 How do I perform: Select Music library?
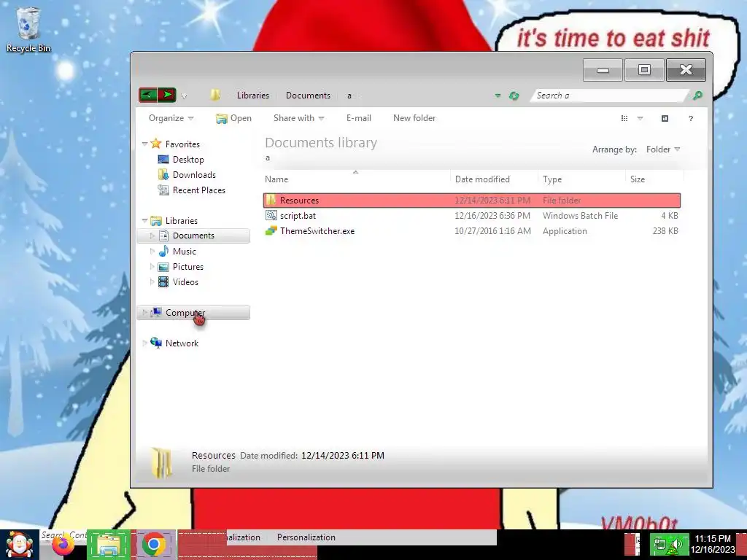tap(184, 251)
